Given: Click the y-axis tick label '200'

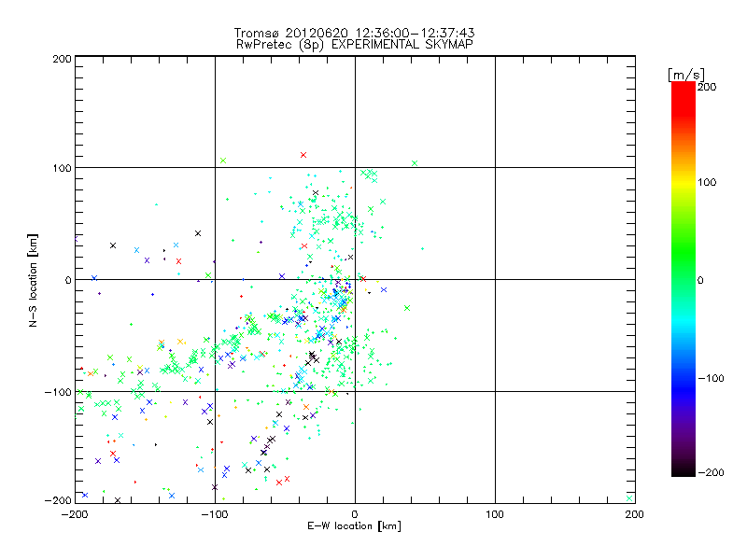Looking at the screenshot, I should [62, 59].
